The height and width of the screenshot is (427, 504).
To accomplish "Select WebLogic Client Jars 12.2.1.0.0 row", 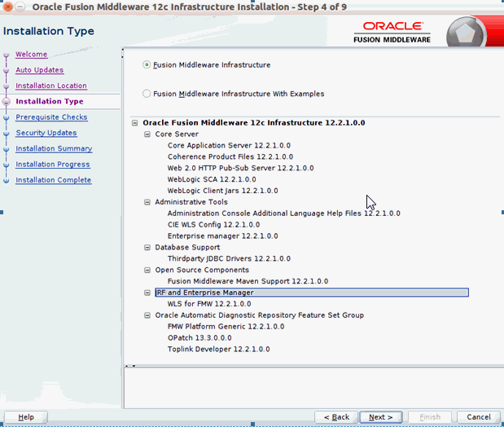I will coord(223,191).
